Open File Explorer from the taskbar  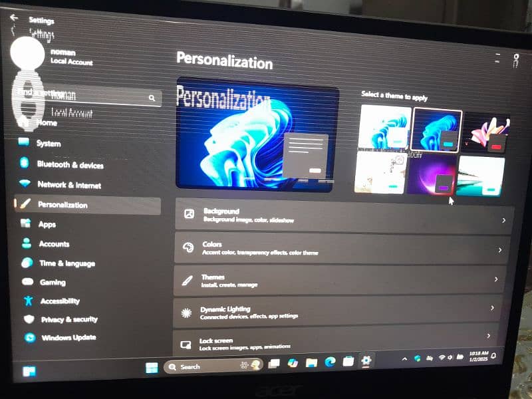311,363
